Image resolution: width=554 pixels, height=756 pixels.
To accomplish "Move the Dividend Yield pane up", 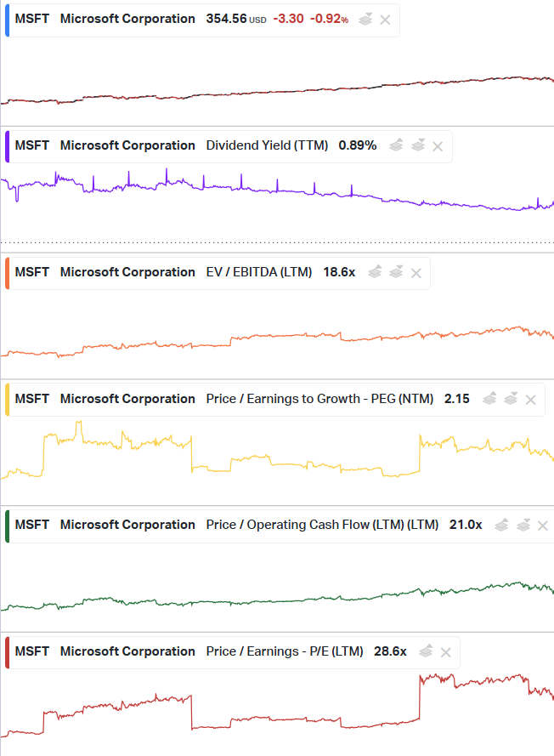I will [x=397, y=145].
